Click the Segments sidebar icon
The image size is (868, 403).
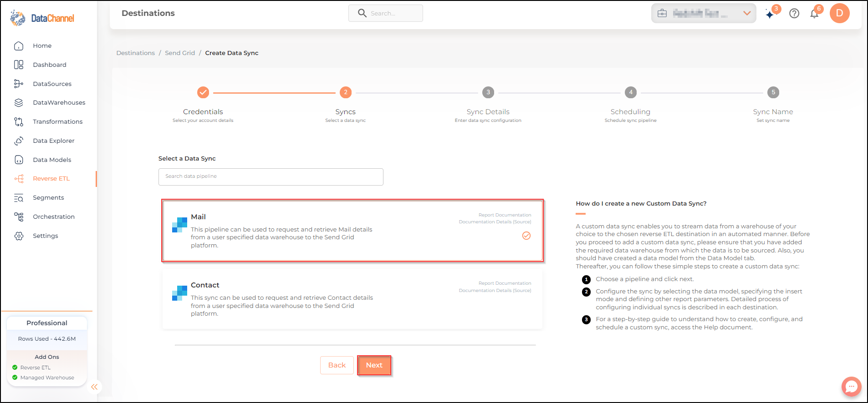pyautogui.click(x=19, y=198)
